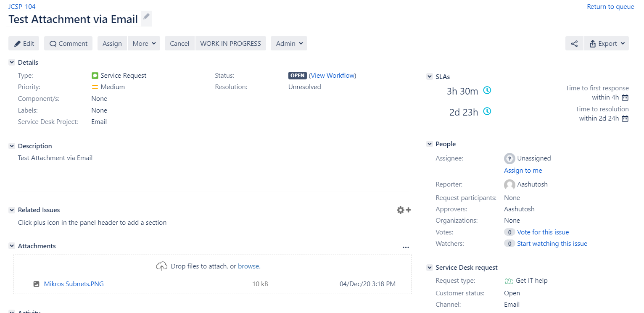This screenshot has height=313, width=644.
Task: Click the clock icon next to 2d 23h
Action: [x=487, y=111]
